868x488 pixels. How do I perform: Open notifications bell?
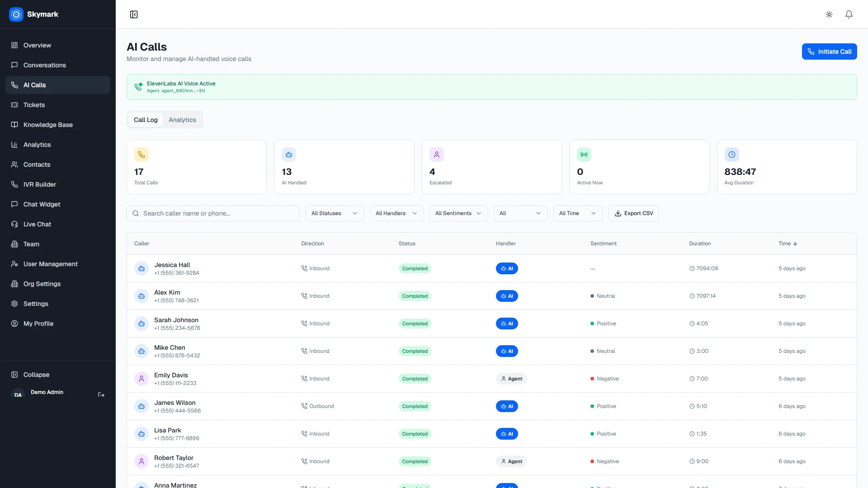(849, 14)
